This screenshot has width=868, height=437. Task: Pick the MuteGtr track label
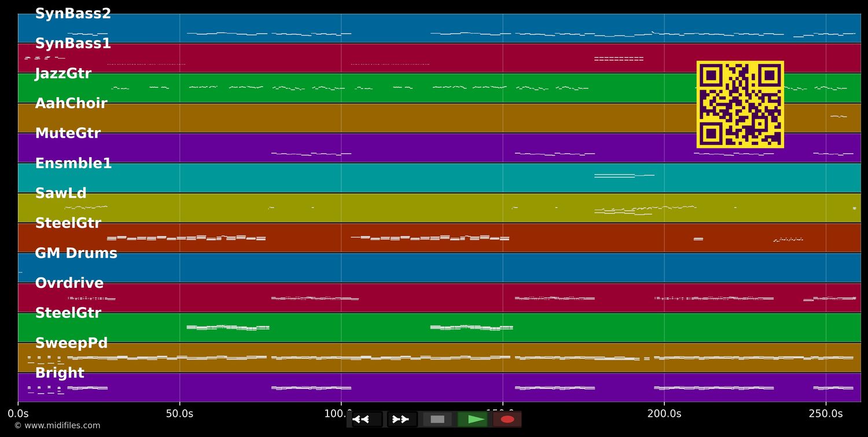(68, 134)
